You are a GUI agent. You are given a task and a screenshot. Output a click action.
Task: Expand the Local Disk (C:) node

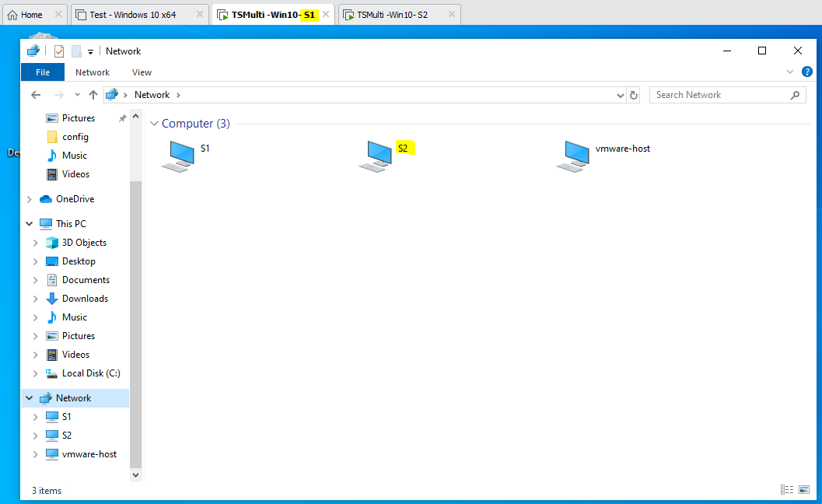tap(36, 373)
